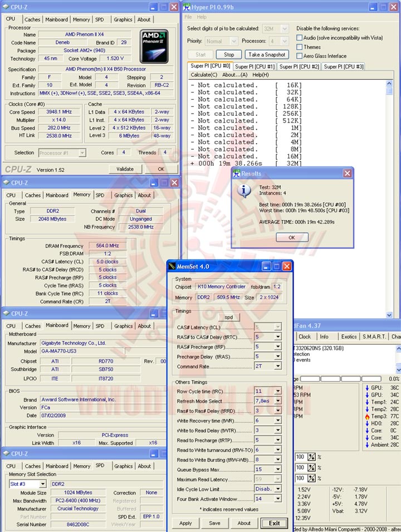Click the Hyper PI title bar icon
This screenshot has width=401, height=532.
[x=187, y=7]
